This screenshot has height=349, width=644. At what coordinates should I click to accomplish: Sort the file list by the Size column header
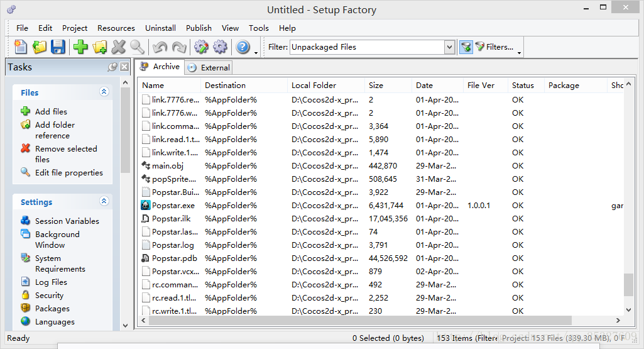[376, 86]
